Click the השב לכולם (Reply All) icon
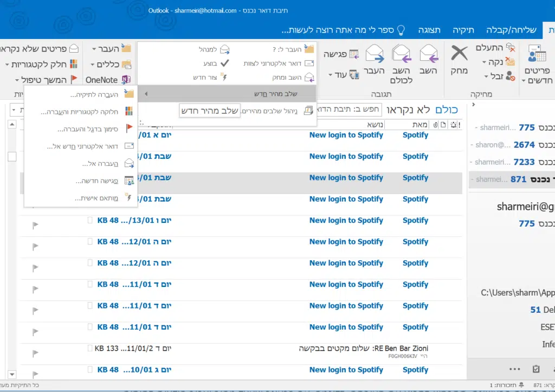The height and width of the screenshot is (392, 555). (x=402, y=54)
